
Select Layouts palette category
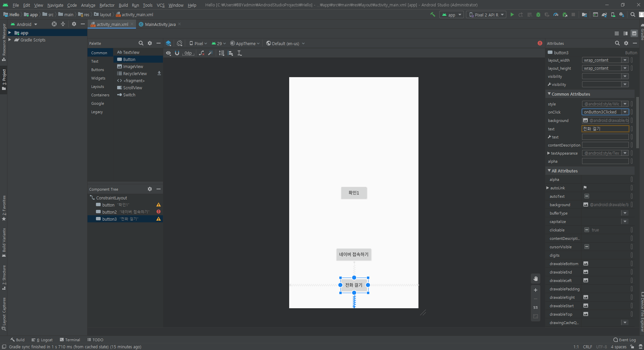point(98,87)
